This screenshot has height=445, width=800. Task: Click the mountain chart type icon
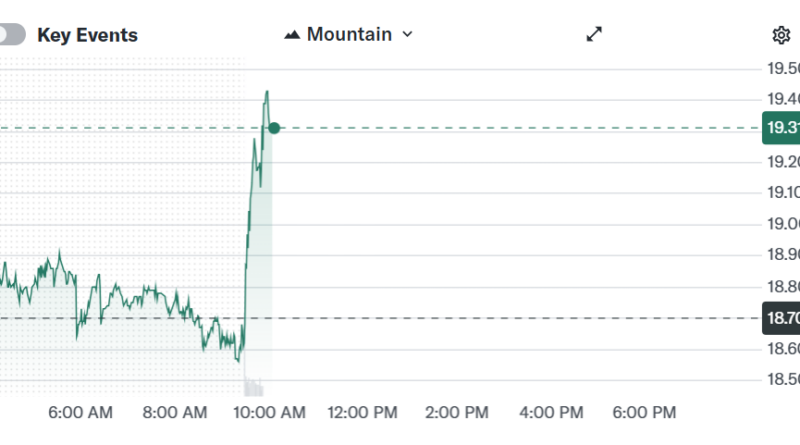coord(292,35)
